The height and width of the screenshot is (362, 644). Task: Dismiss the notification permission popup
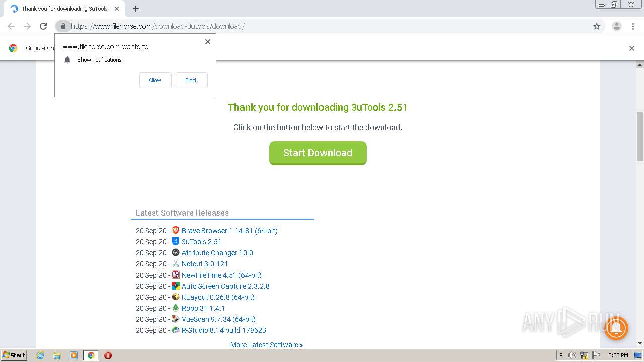click(x=207, y=42)
